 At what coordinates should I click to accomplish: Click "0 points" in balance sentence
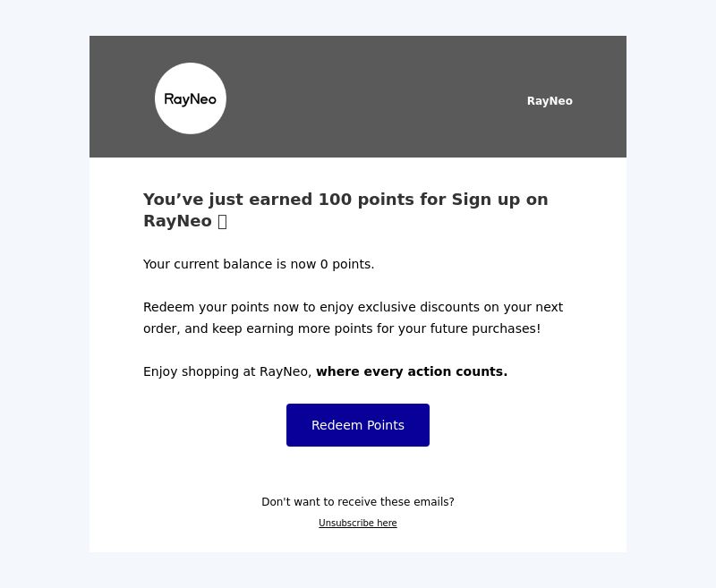pyautogui.click(x=347, y=264)
